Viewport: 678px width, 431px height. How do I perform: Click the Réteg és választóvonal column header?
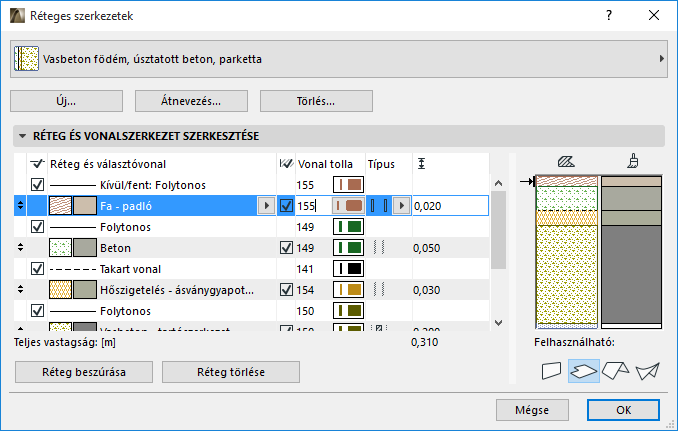[108, 164]
